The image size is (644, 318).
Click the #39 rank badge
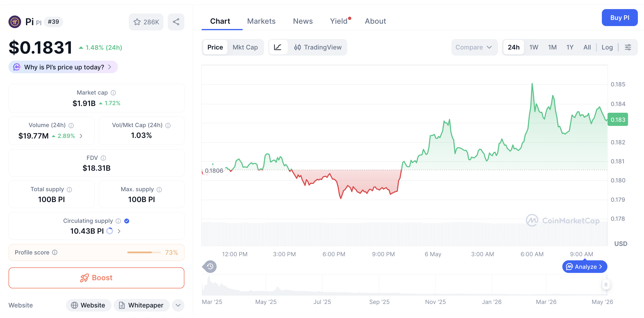point(53,22)
